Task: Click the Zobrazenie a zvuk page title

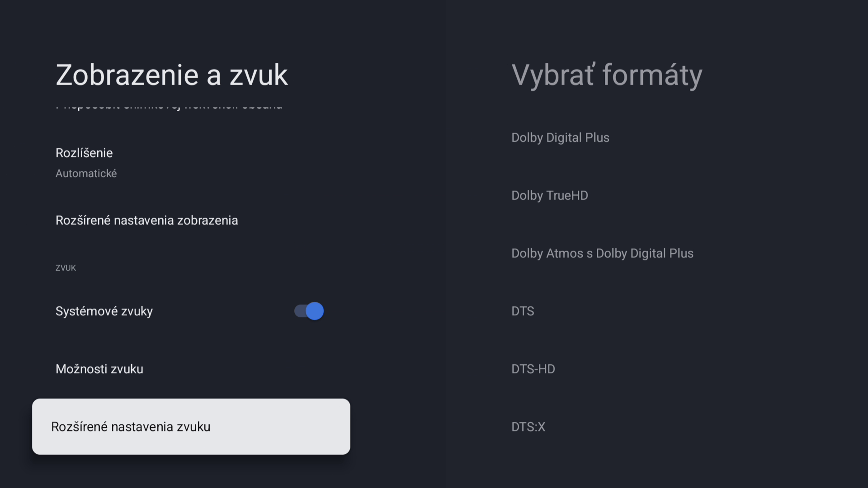Action: click(x=171, y=75)
